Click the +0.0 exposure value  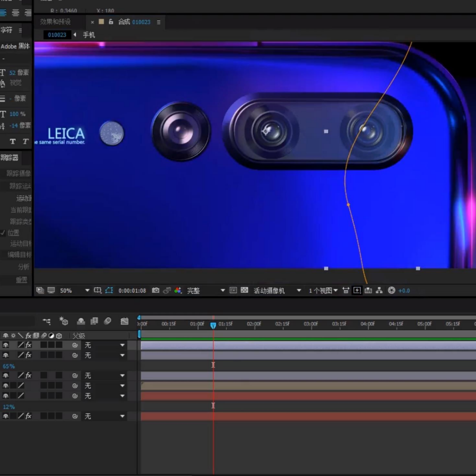404,290
